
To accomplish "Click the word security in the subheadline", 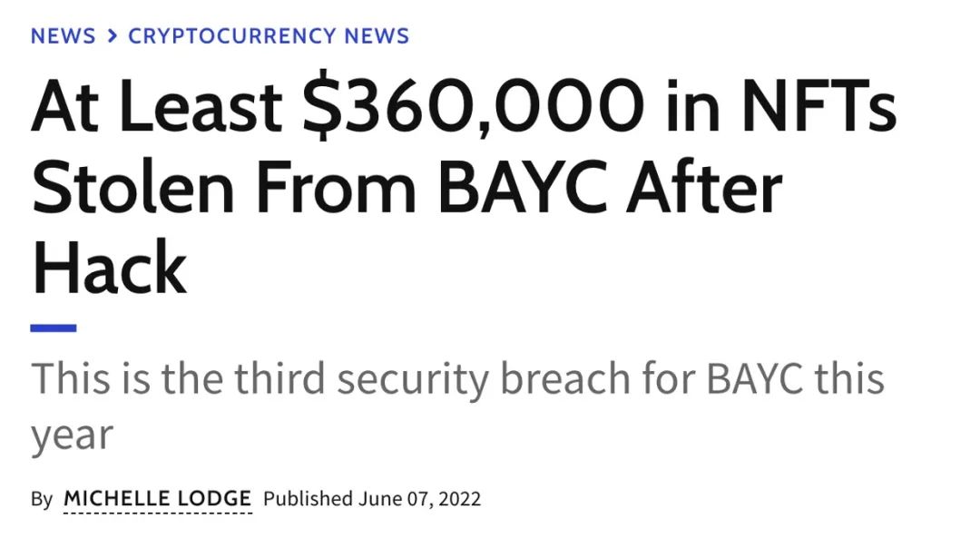I will [413, 380].
